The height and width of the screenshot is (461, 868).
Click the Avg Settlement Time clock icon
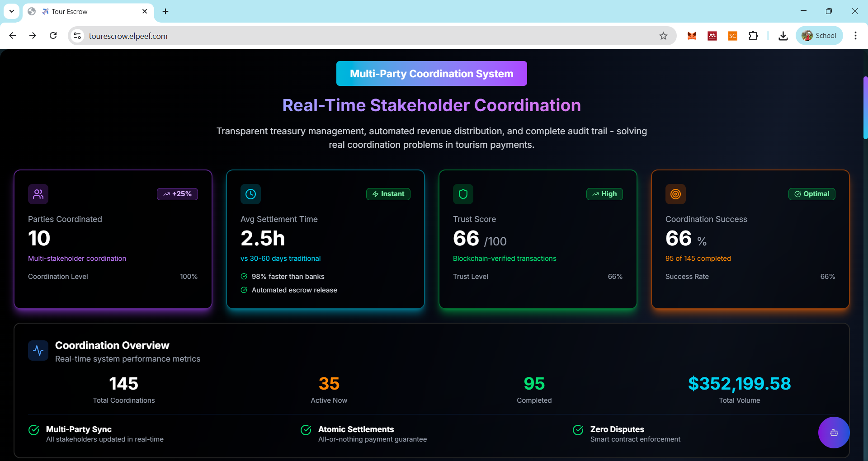pos(250,194)
